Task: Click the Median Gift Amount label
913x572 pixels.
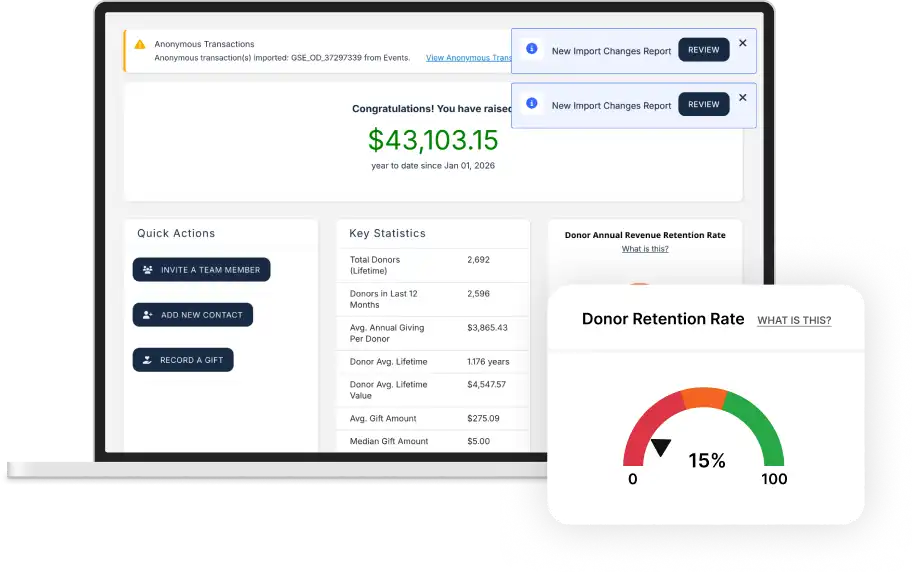Action: coord(389,441)
